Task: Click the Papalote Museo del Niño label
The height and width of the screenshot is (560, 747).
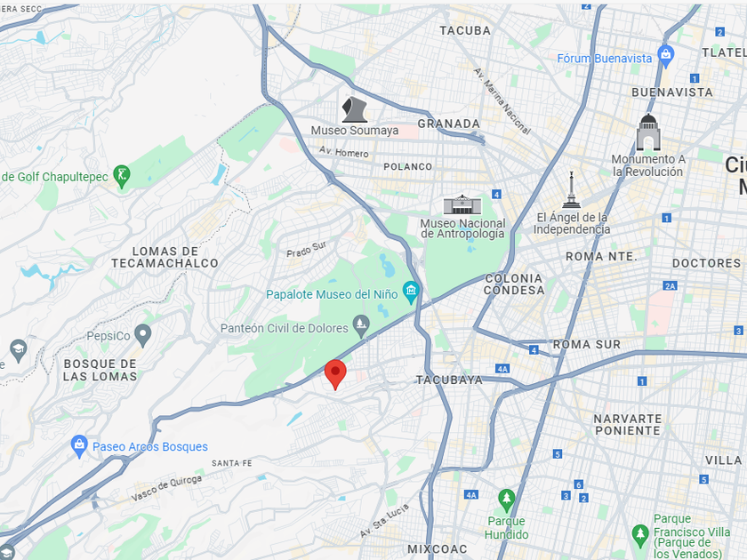Action: [332, 294]
